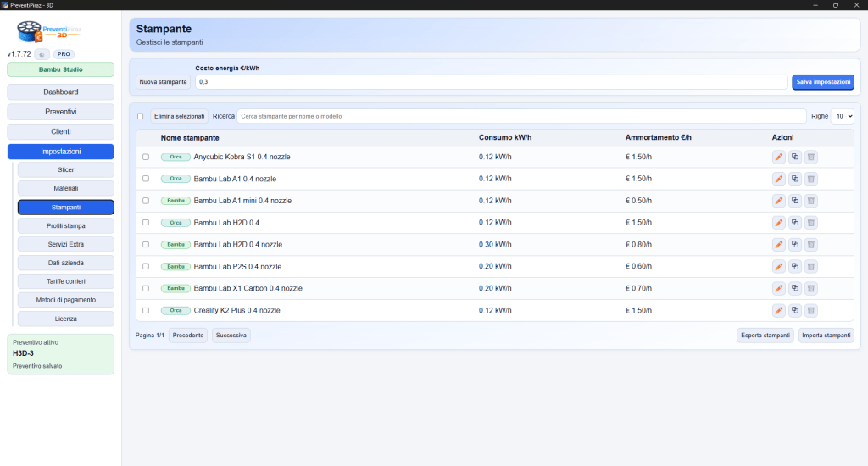Open the Bambu Studio slicer selector
The image size is (868, 466).
coord(60,69)
